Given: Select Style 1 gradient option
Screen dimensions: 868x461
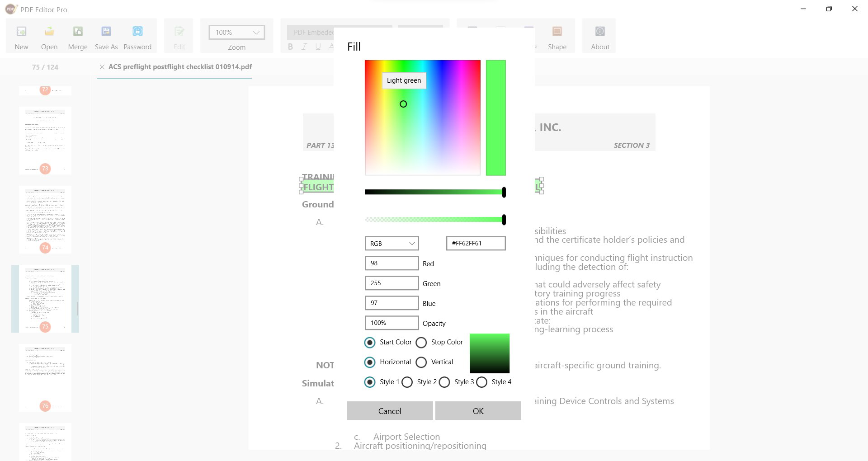Looking at the screenshot, I should click(370, 382).
